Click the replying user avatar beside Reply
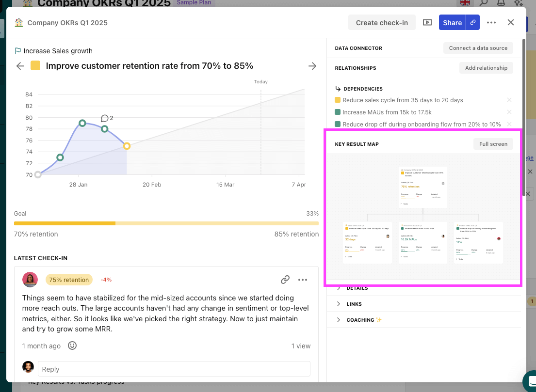Viewport: 536px width, 392px height. point(28,367)
